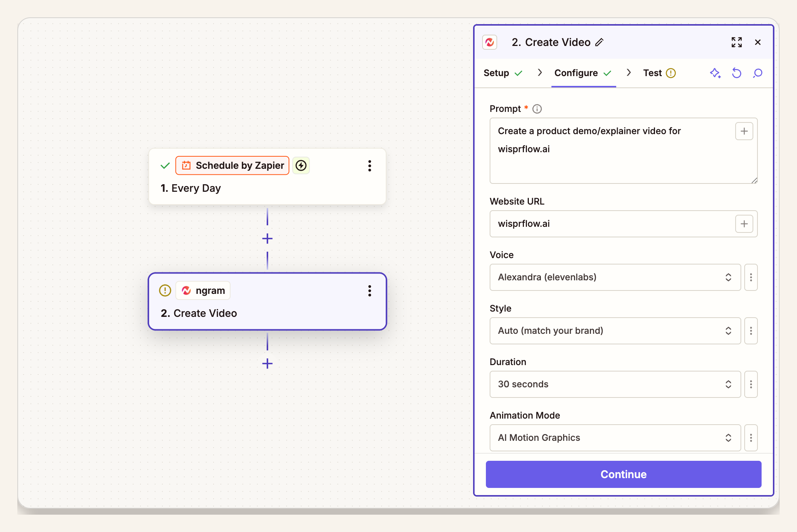Open options menu beside Duration field
The height and width of the screenshot is (532, 797).
pyautogui.click(x=751, y=384)
